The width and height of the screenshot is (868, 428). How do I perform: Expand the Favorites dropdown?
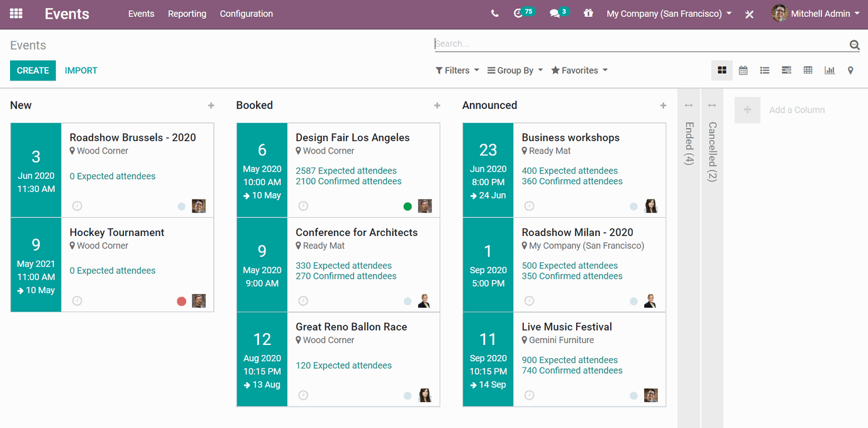579,70
